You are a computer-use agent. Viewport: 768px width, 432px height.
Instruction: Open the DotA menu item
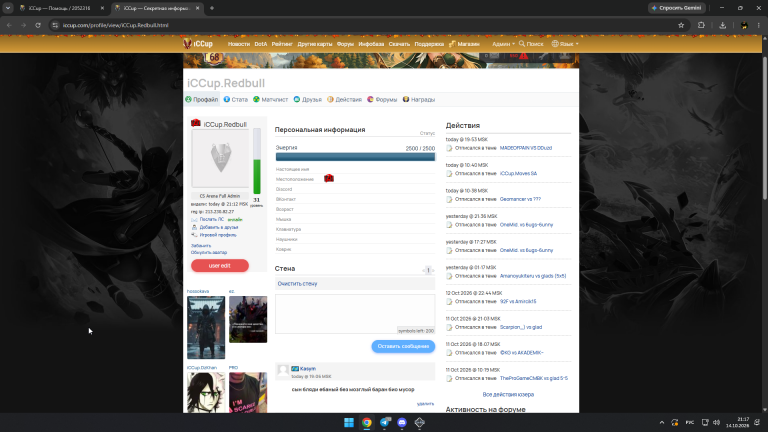[x=261, y=44]
